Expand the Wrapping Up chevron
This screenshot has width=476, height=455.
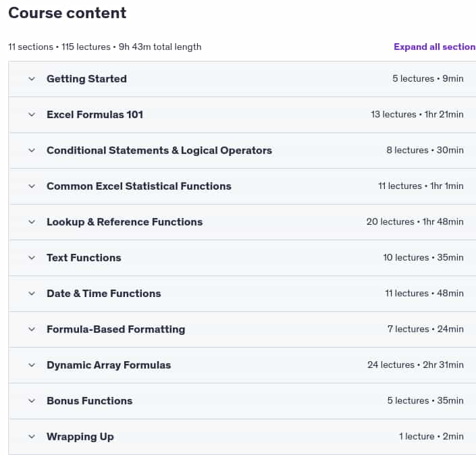click(x=32, y=437)
